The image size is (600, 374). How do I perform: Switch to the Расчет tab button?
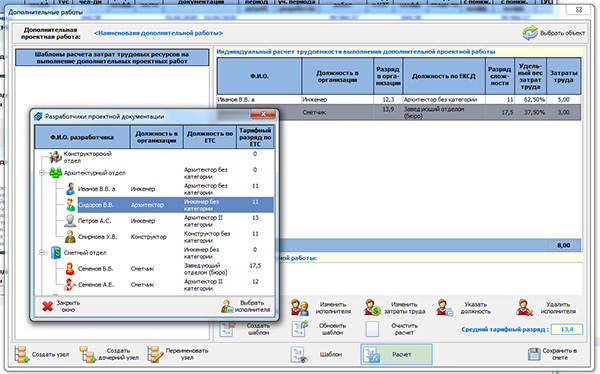tap(396, 354)
